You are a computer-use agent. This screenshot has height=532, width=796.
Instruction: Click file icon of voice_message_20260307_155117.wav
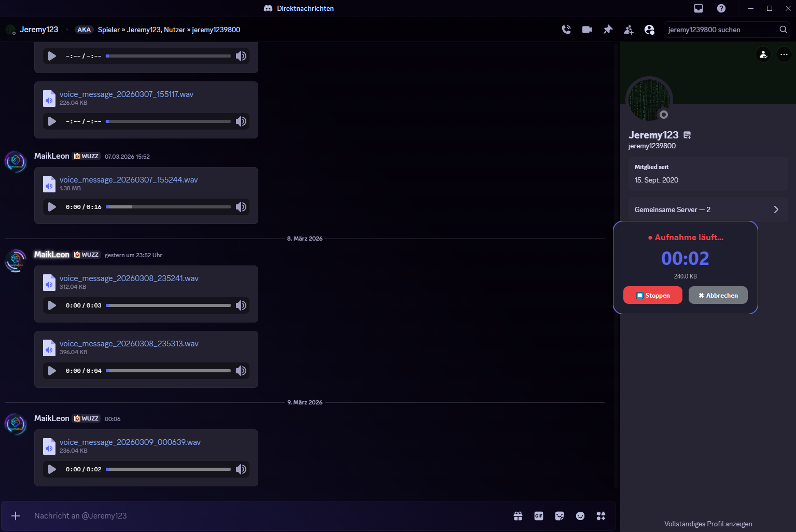[x=49, y=99]
